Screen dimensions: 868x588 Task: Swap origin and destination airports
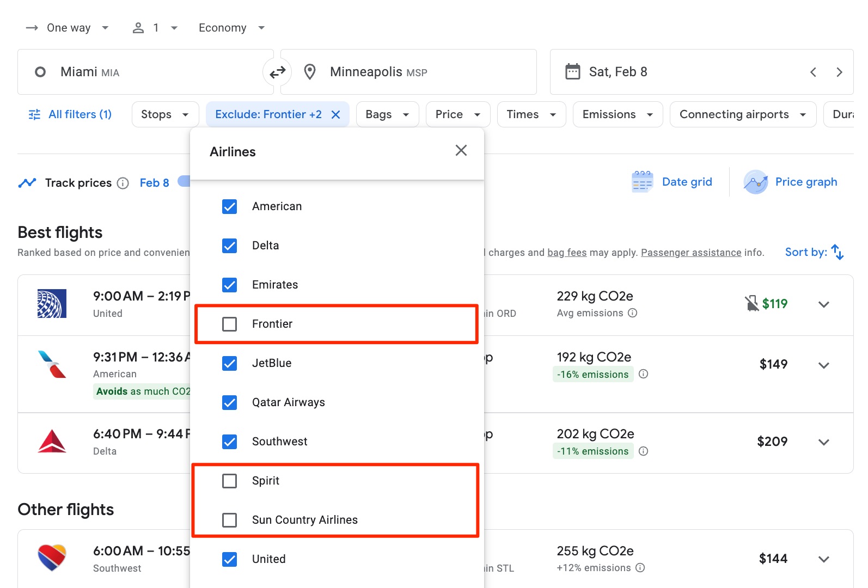(278, 72)
